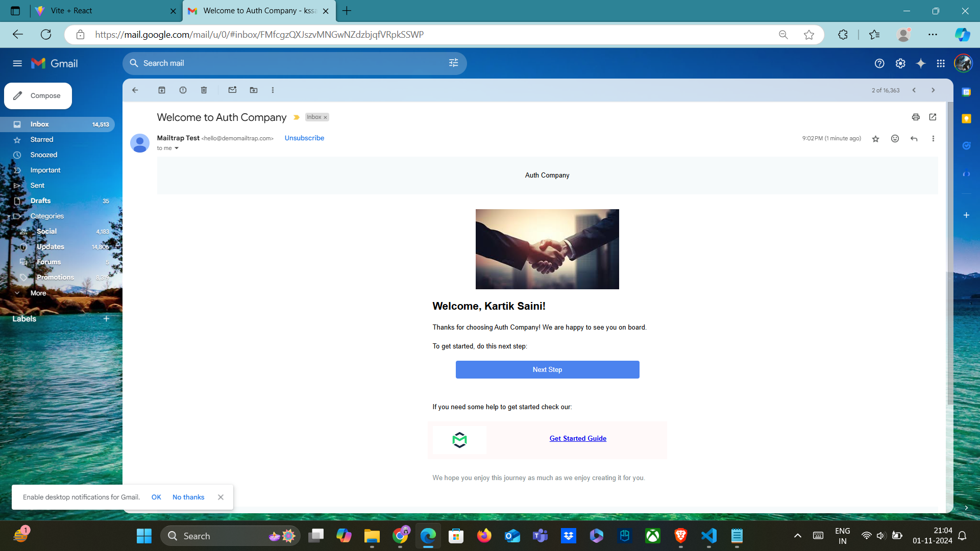The width and height of the screenshot is (980, 551).
Task: Open the Inbox folder
Action: tap(57, 124)
